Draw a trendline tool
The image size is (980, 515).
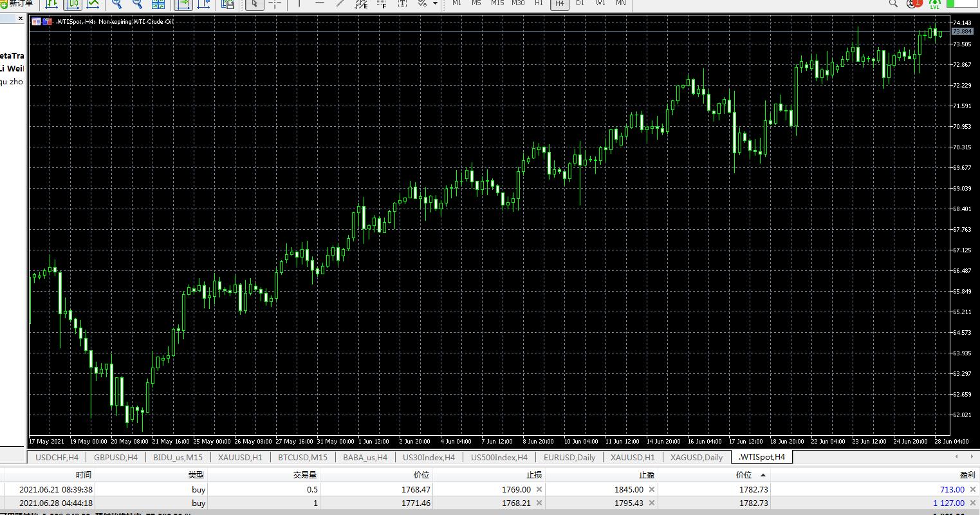click(340, 4)
